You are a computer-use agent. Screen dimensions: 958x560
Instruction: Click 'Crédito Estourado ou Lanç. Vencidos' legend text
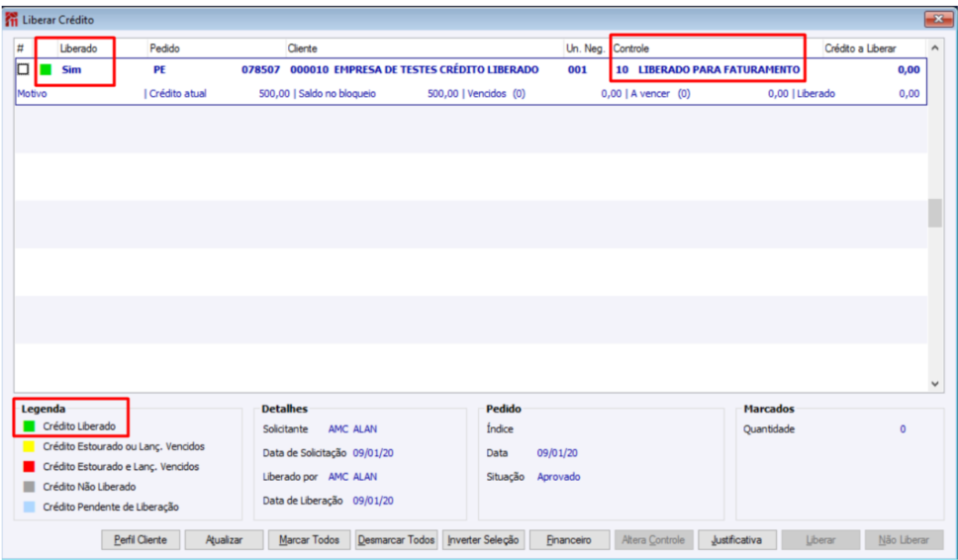tap(124, 446)
